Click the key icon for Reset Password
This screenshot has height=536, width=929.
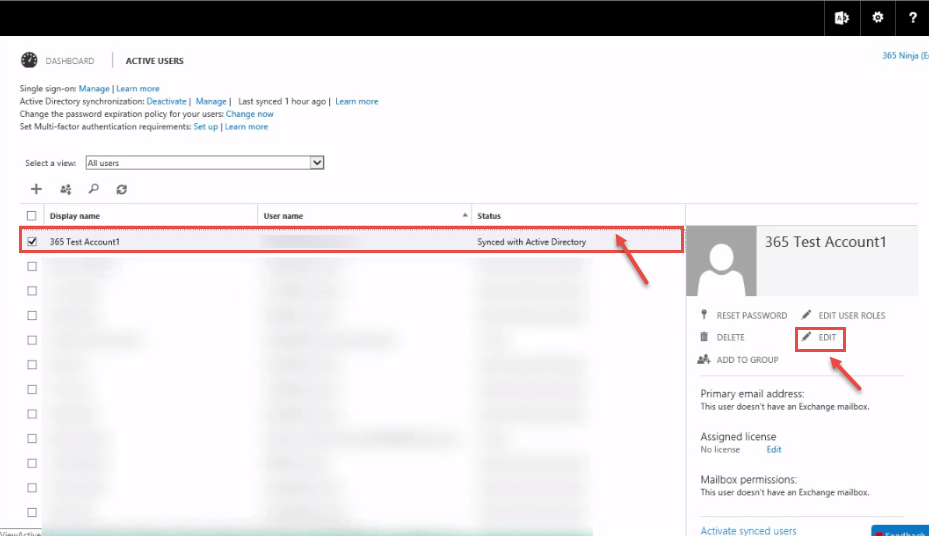[x=704, y=314]
